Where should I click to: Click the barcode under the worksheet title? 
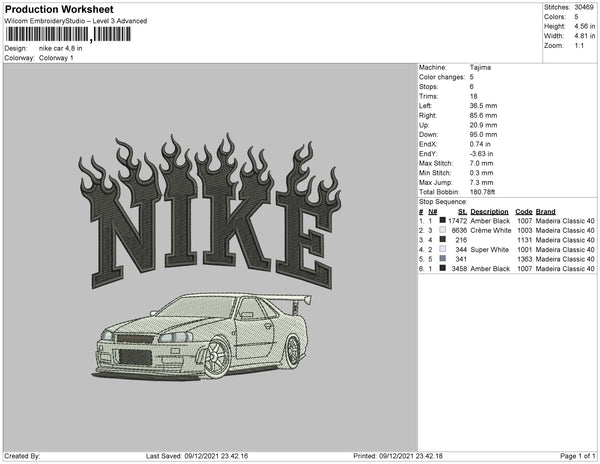(68, 34)
